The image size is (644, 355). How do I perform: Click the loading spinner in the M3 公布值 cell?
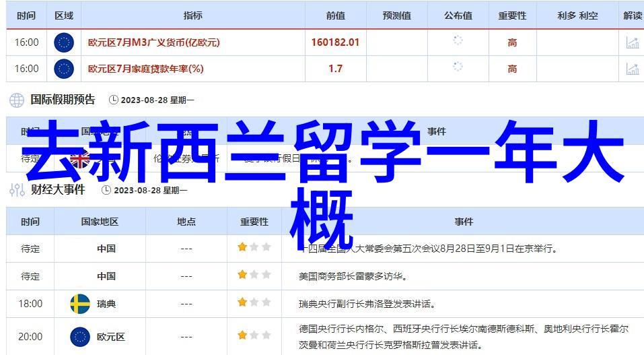(x=458, y=41)
